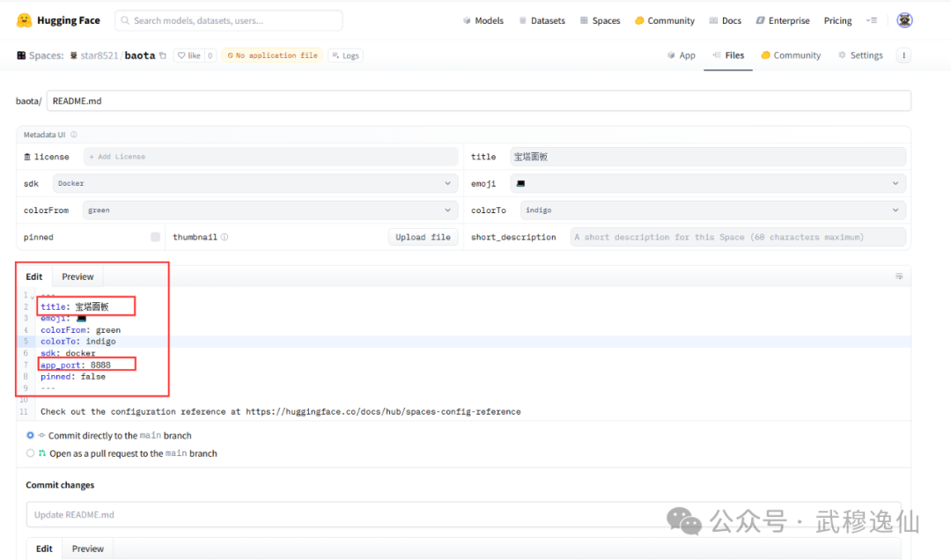Open the baota space link
Screen dimensions: 951x560
pos(140,55)
